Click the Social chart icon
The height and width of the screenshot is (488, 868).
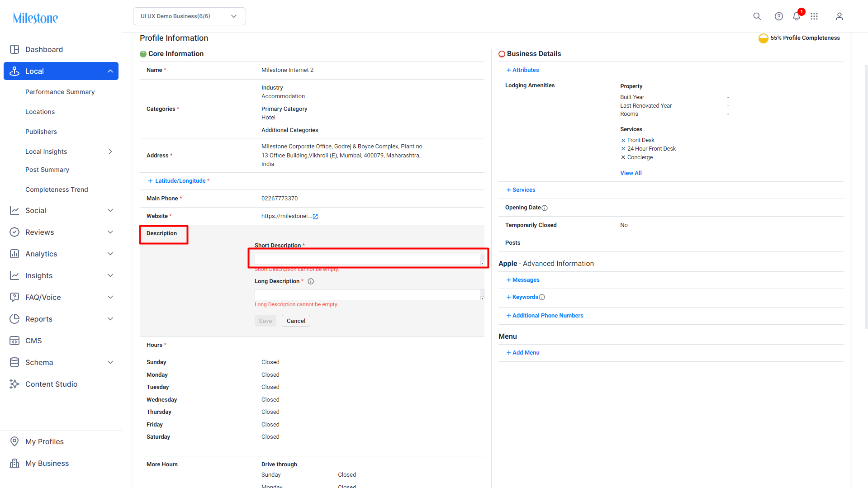click(14, 210)
